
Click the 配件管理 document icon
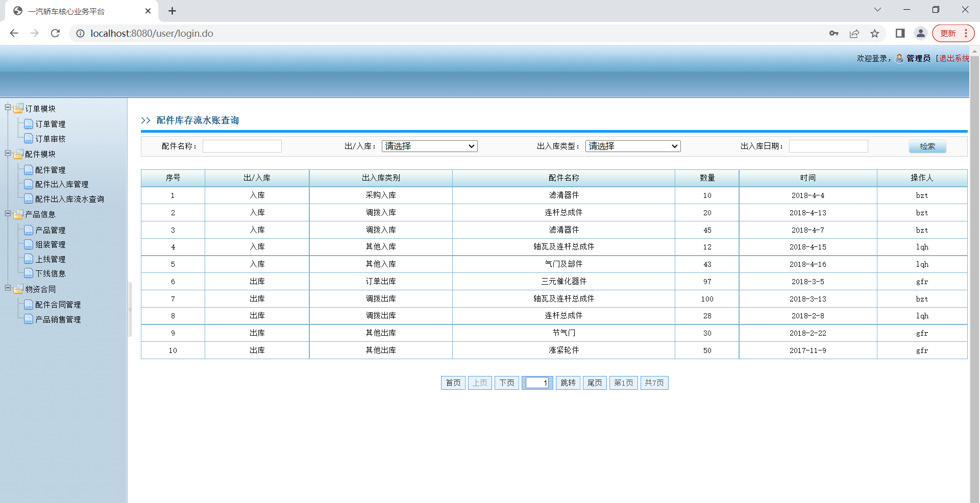29,170
